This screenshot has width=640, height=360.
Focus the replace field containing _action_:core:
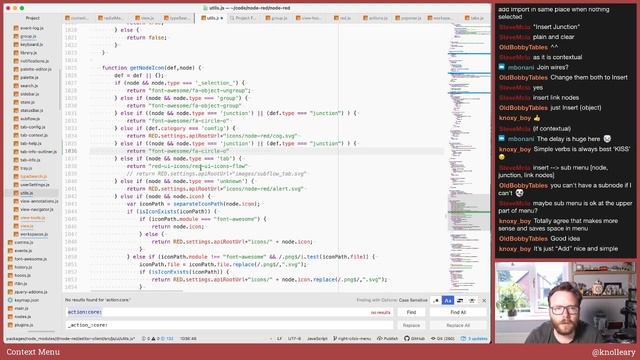tap(229, 325)
